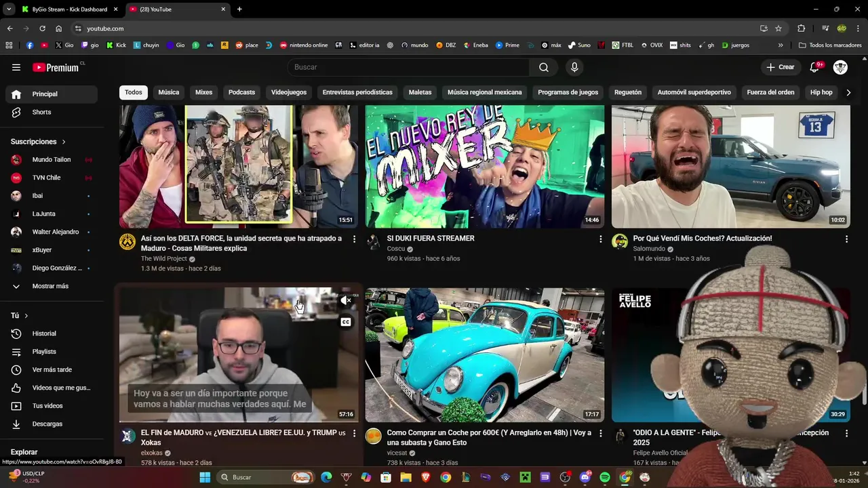Open Tus videos in the sidebar

coord(52,406)
